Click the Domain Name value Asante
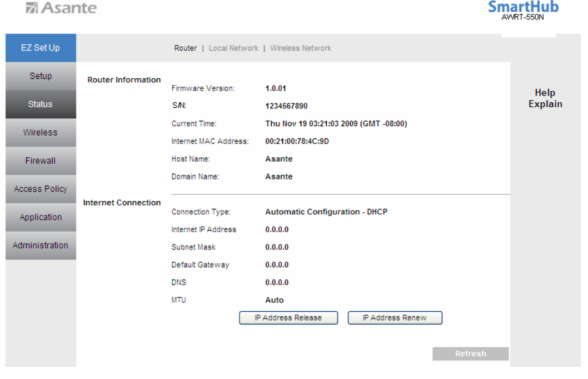 279,177
